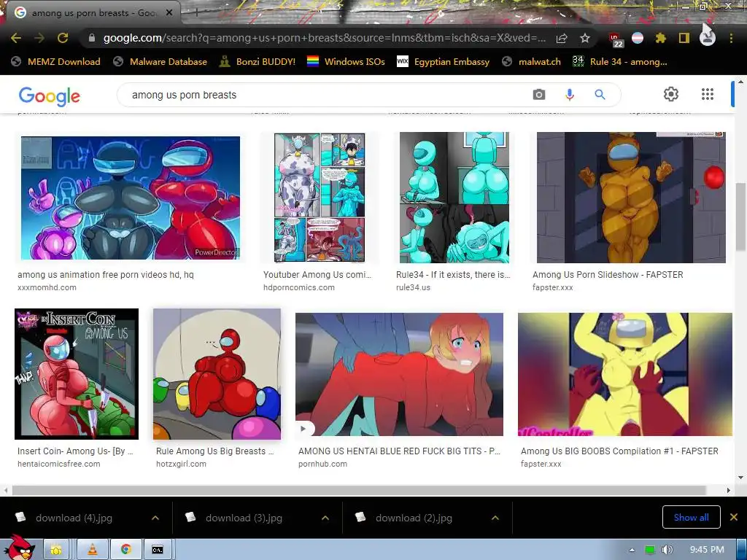Open the volume control in the tray
This screenshot has height=560, width=747.
click(667, 550)
